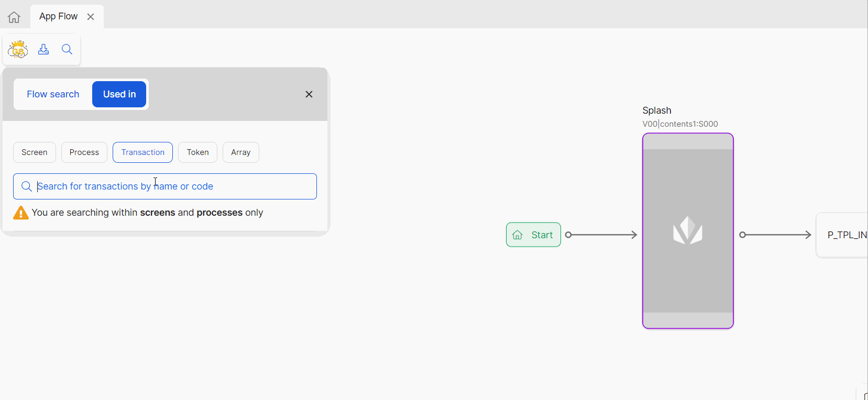Select the Transaction filter chip
The height and width of the screenshot is (400, 868).
pos(142,152)
